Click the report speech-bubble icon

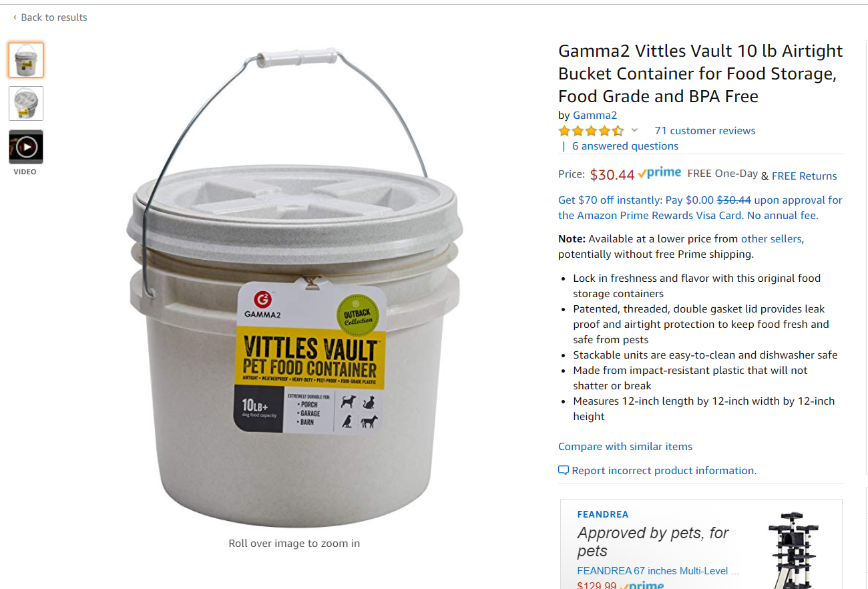click(x=564, y=471)
